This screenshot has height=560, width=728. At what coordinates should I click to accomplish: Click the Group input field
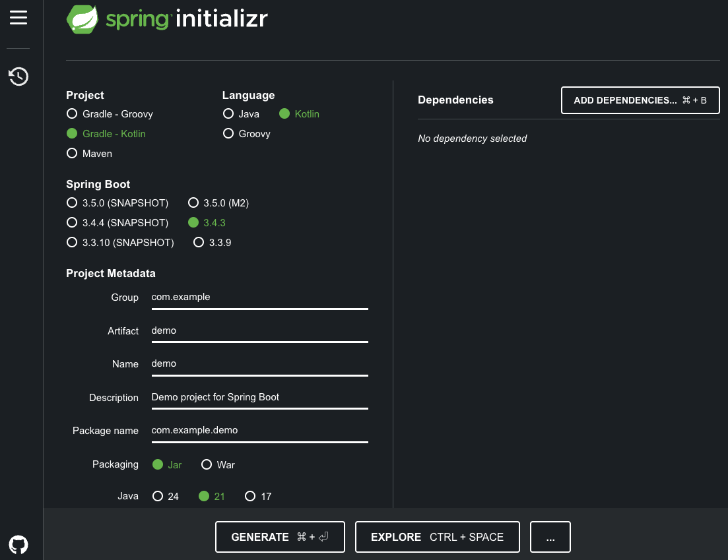coord(259,297)
